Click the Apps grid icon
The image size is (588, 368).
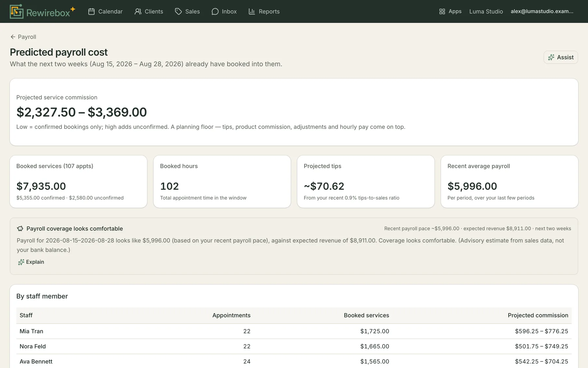pos(442,11)
